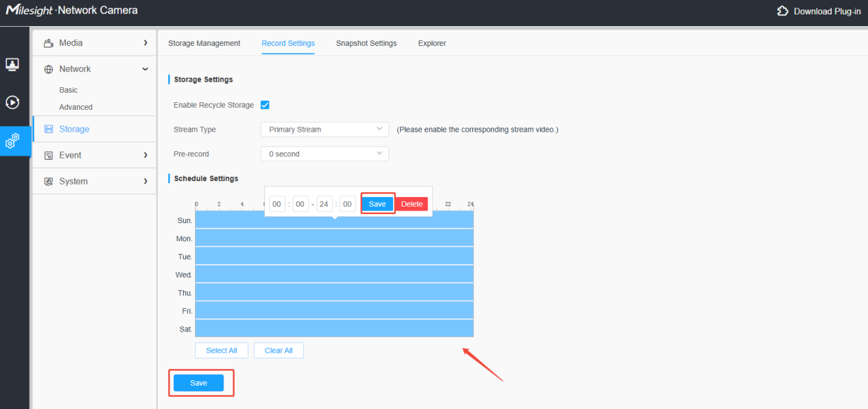Open Basic under Network
Image resolution: width=868 pixels, height=409 pixels.
[69, 90]
